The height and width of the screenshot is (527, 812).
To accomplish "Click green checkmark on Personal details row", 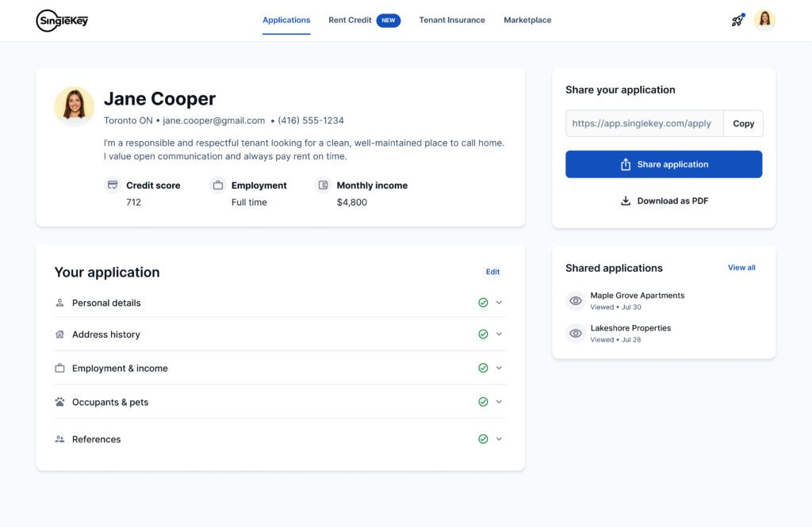I will click(483, 303).
